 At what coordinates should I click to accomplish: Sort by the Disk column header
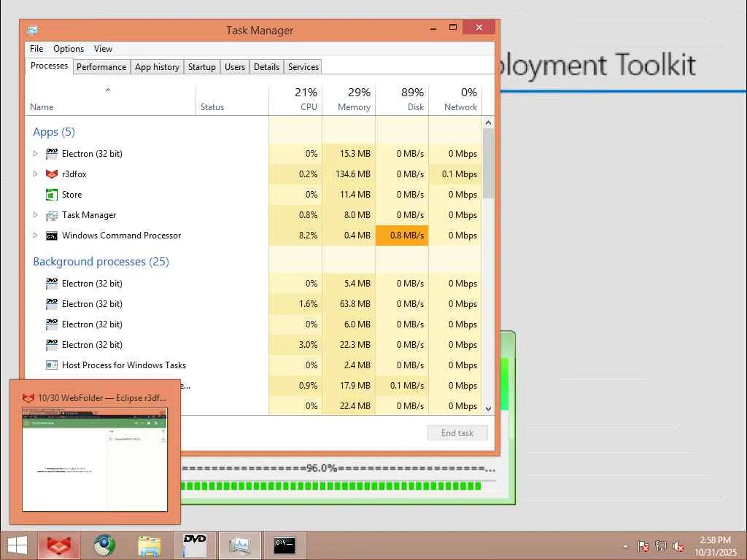coord(402,99)
